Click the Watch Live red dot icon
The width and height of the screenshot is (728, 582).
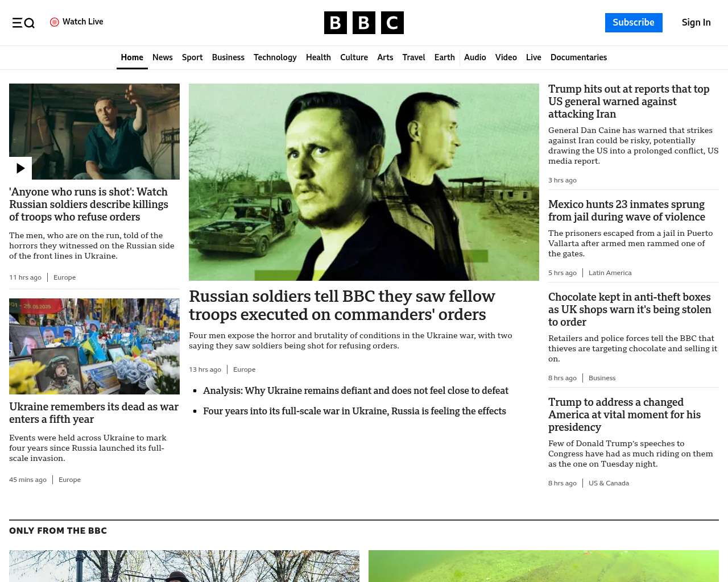coord(55,22)
